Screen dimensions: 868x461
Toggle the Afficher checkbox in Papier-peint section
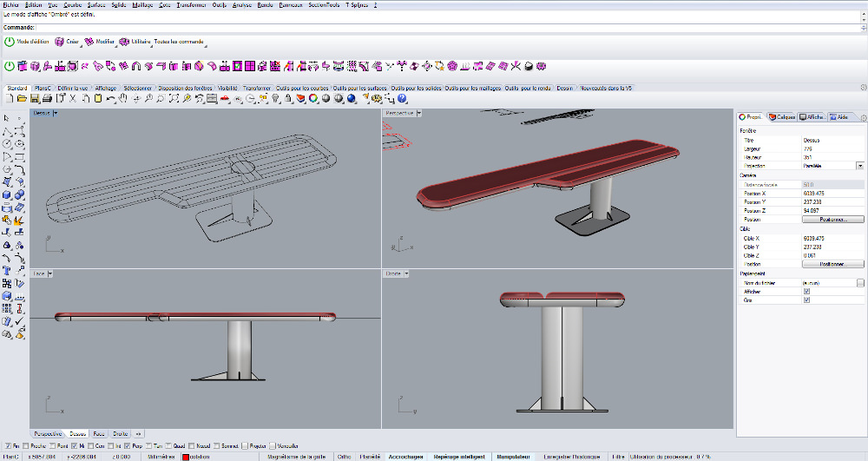coord(807,291)
